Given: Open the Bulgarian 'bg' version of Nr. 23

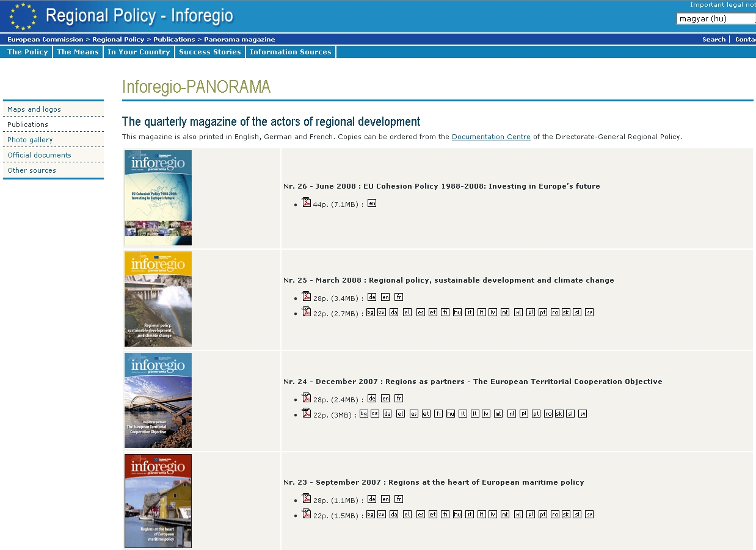Looking at the screenshot, I should [371, 515].
